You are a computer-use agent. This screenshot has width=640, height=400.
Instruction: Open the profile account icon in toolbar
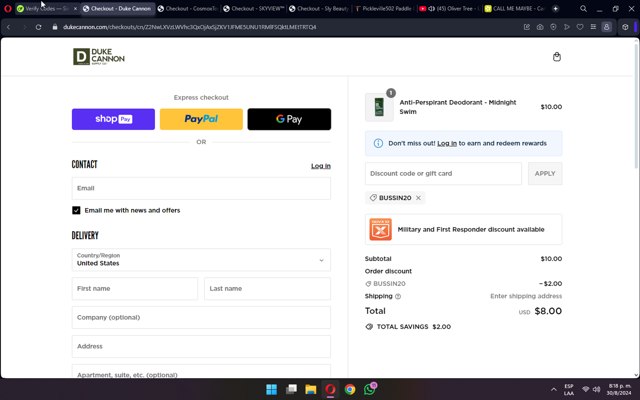point(607,27)
